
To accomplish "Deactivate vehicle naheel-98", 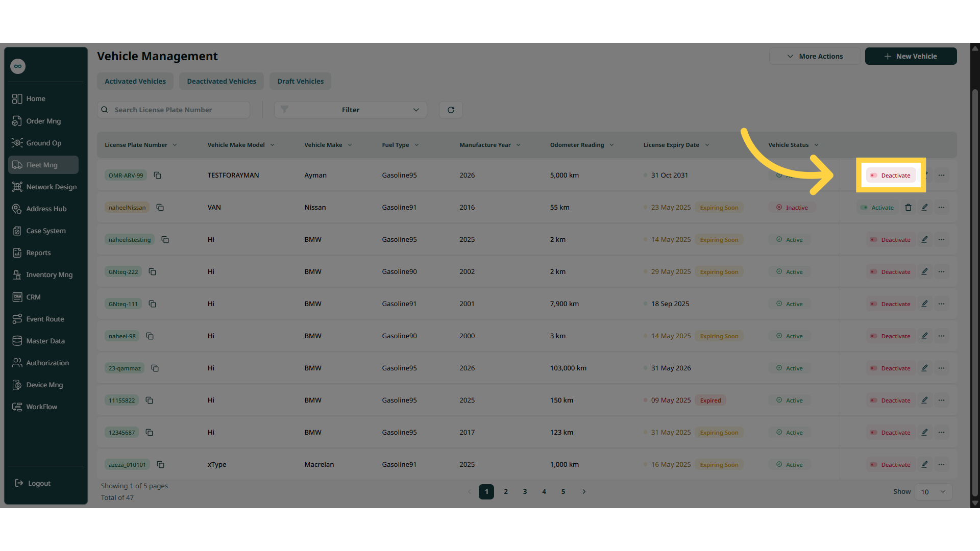I will click(x=891, y=336).
